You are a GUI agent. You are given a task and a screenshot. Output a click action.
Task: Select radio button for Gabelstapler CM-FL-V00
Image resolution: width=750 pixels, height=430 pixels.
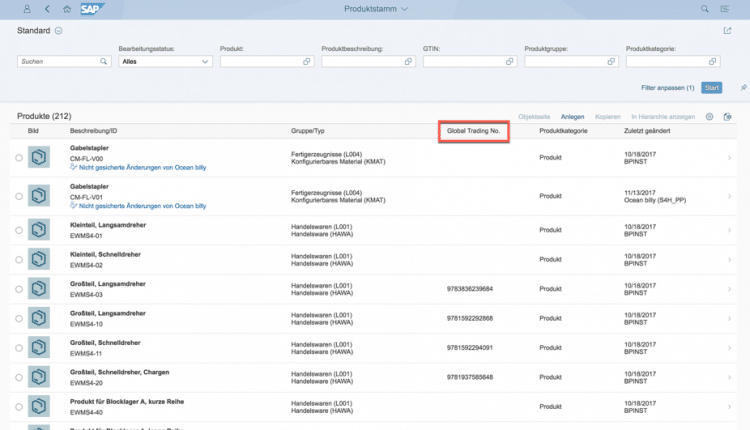pos(19,158)
